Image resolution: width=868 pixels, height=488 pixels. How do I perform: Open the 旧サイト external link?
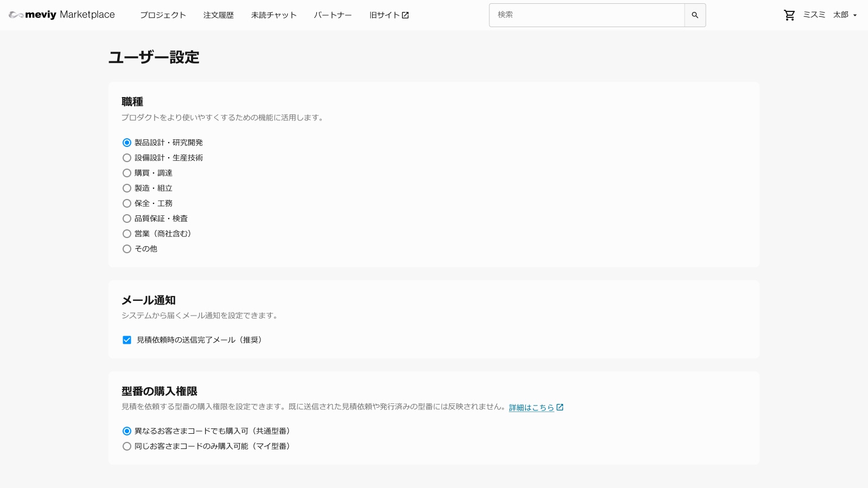click(389, 15)
